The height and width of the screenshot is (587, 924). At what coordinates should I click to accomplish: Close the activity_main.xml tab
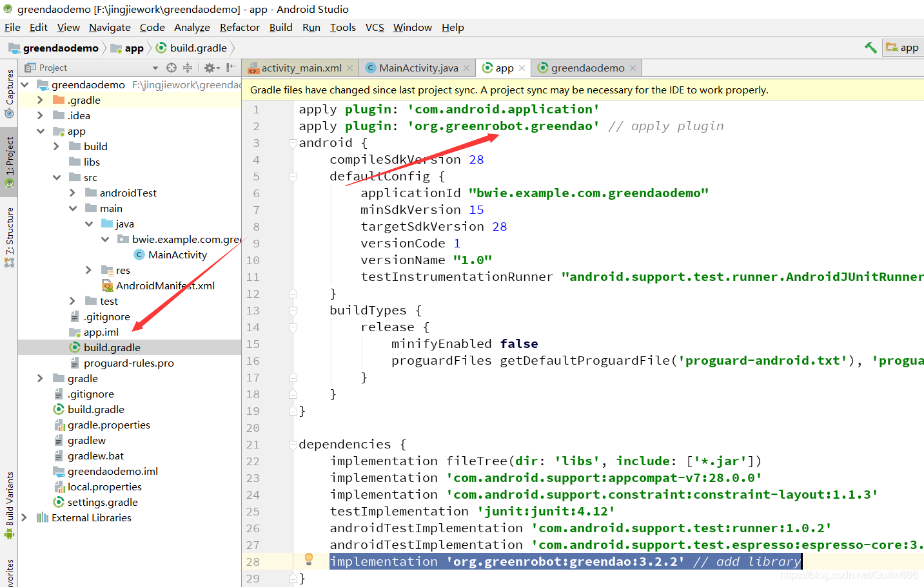tap(350, 68)
